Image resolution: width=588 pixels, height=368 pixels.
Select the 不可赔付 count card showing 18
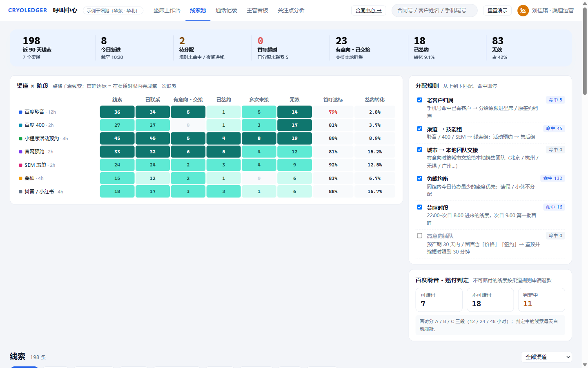click(x=490, y=300)
